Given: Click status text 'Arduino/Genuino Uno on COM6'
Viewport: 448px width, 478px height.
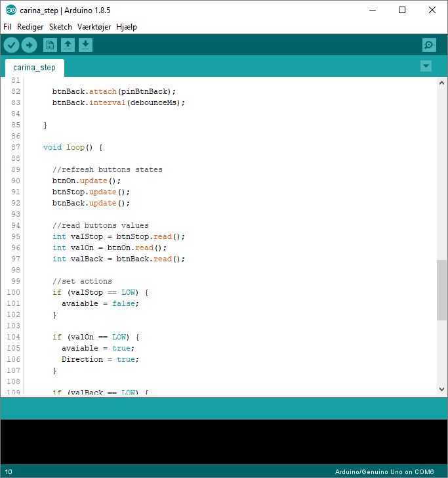Looking at the screenshot, I should coord(384,471).
